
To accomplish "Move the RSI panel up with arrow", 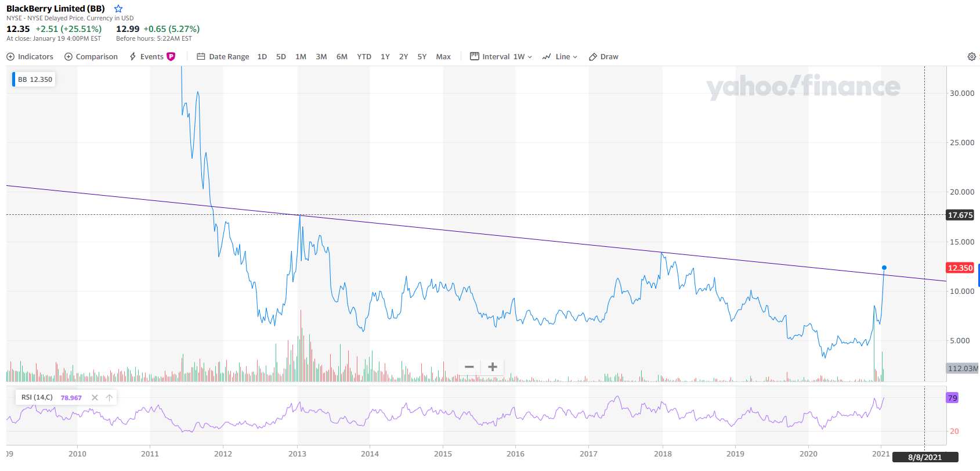I will [x=109, y=398].
